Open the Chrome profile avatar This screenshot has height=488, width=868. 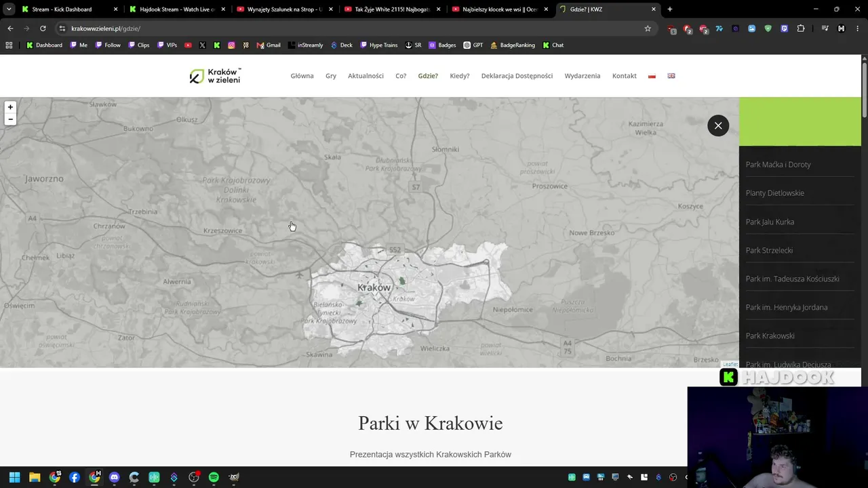(x=842, y=28)
